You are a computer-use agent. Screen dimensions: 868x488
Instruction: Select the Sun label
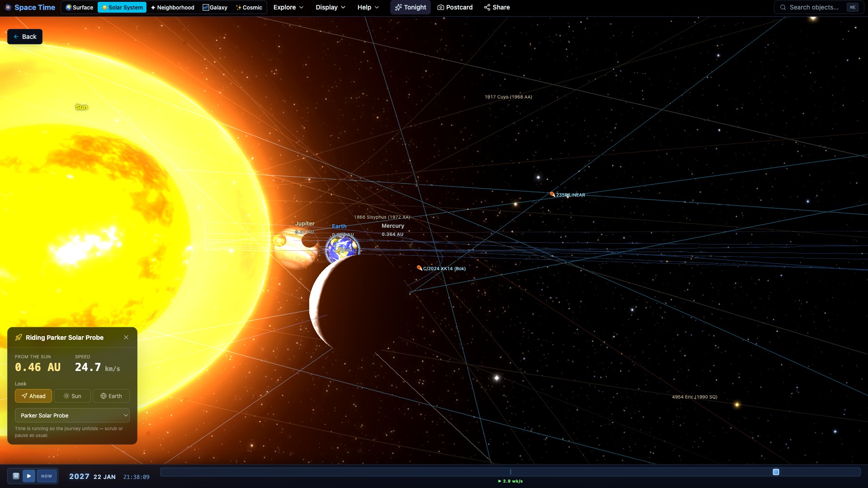click(81, 107)
